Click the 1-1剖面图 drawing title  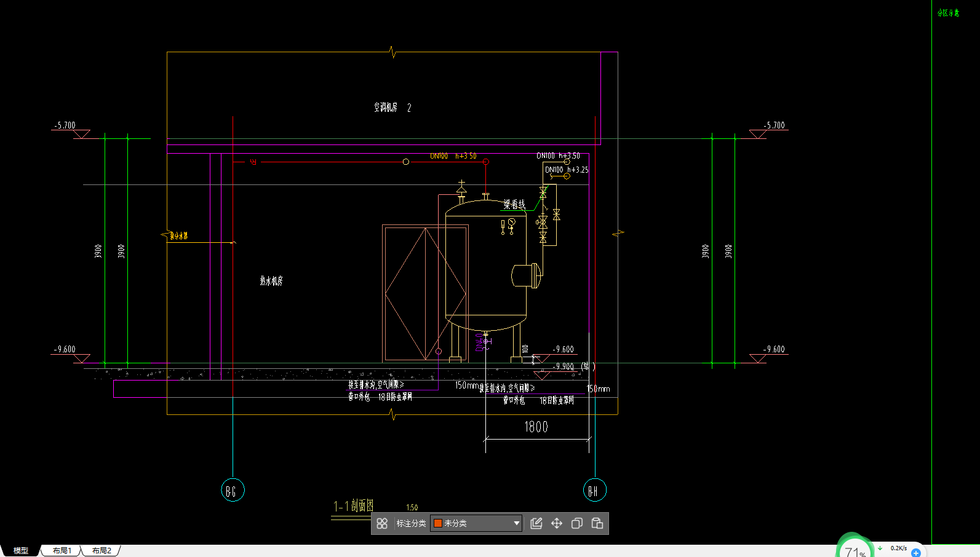point(354,506)
